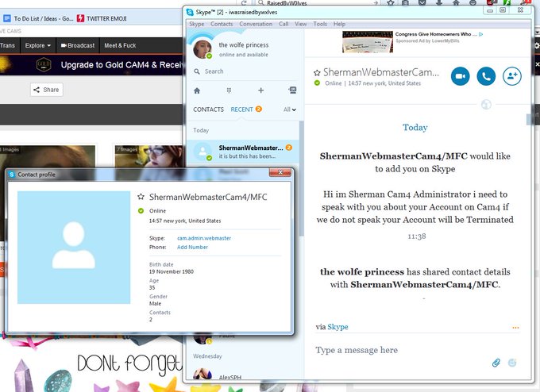Viewport: 540px width, 392px height.
Task: Click the online and available status text
Action: 244,55
